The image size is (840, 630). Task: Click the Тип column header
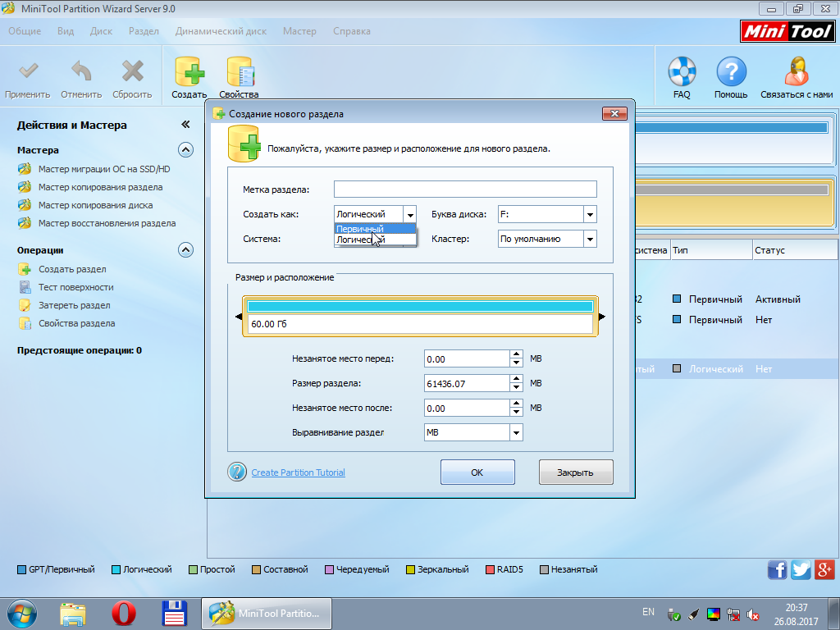(x=711, y=250)
